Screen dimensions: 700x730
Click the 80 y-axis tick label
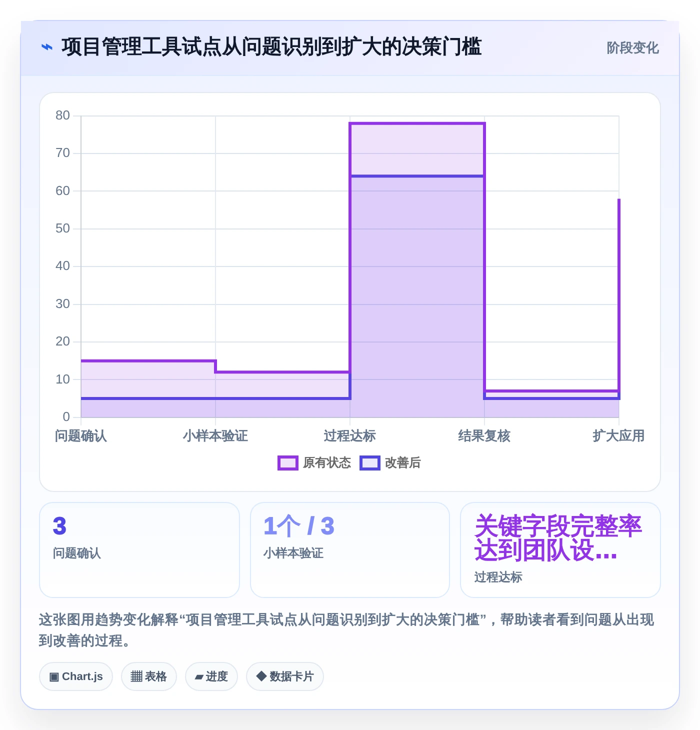tap(63, 115)
